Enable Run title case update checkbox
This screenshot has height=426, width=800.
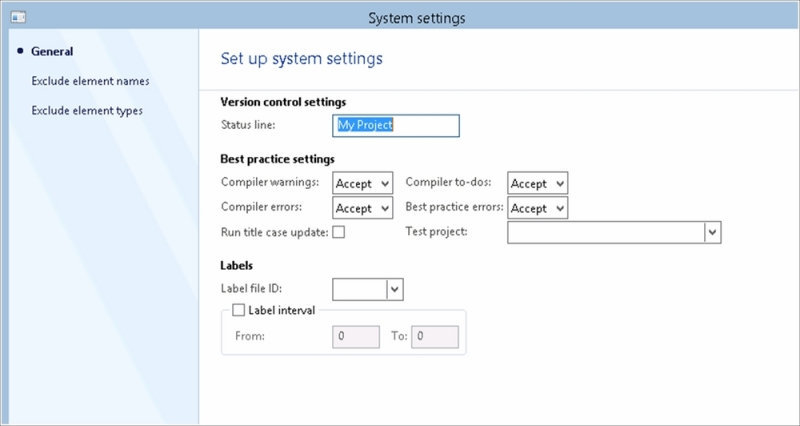pos(339,232)
